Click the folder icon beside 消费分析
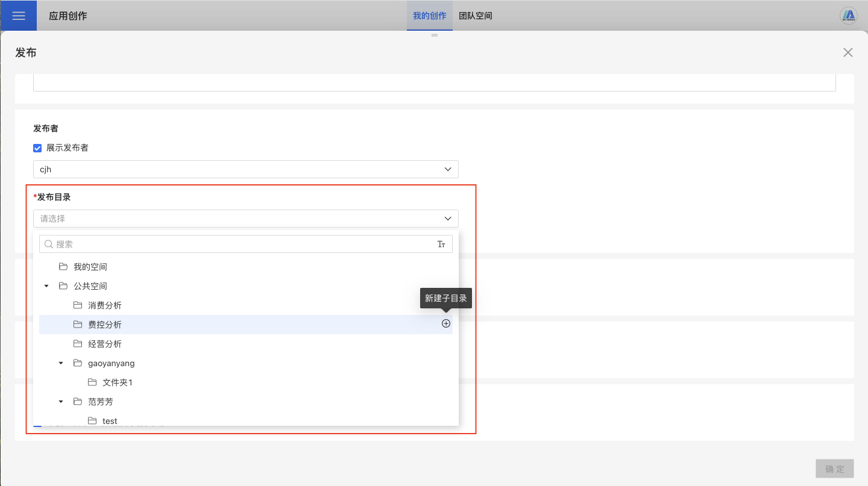This screenshot has height=486, width=868. (78, 305)
